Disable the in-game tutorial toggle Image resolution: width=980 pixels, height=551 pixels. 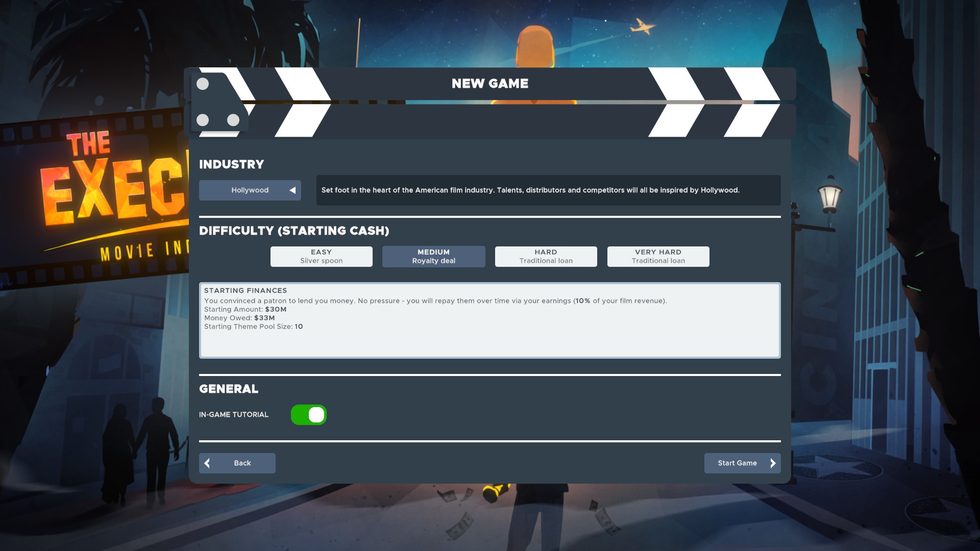(309, 415)
